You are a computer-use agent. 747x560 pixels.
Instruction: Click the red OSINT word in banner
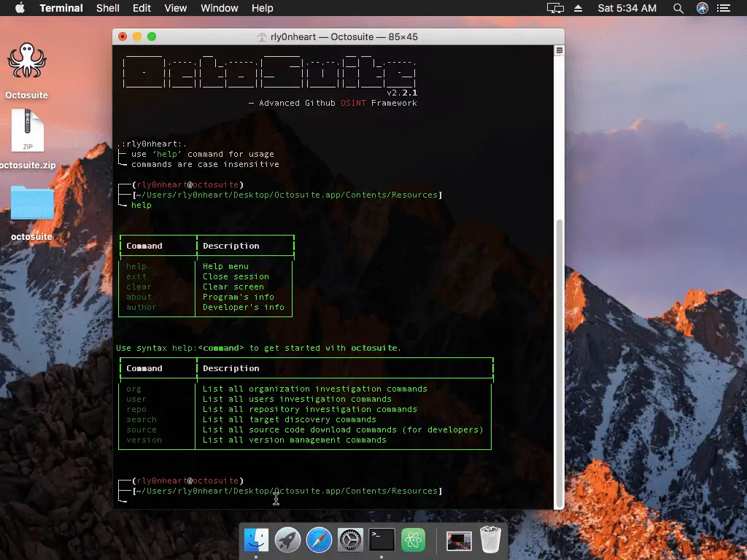click(x=353, y=103)
